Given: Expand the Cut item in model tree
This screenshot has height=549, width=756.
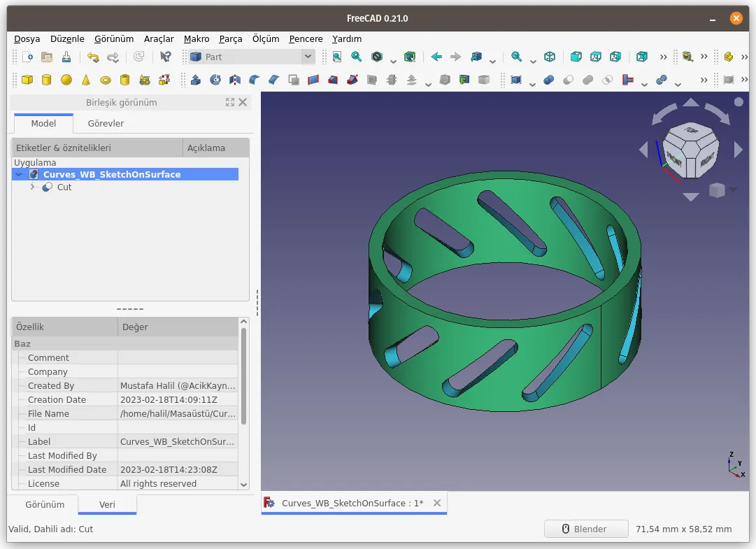Looking at the screenshot, I should coord(32,187).
